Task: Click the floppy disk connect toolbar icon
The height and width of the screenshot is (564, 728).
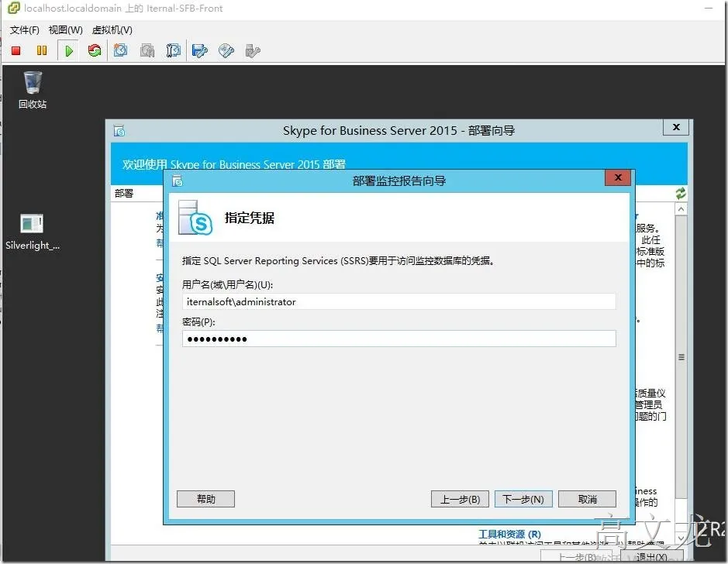Action: 200,50
